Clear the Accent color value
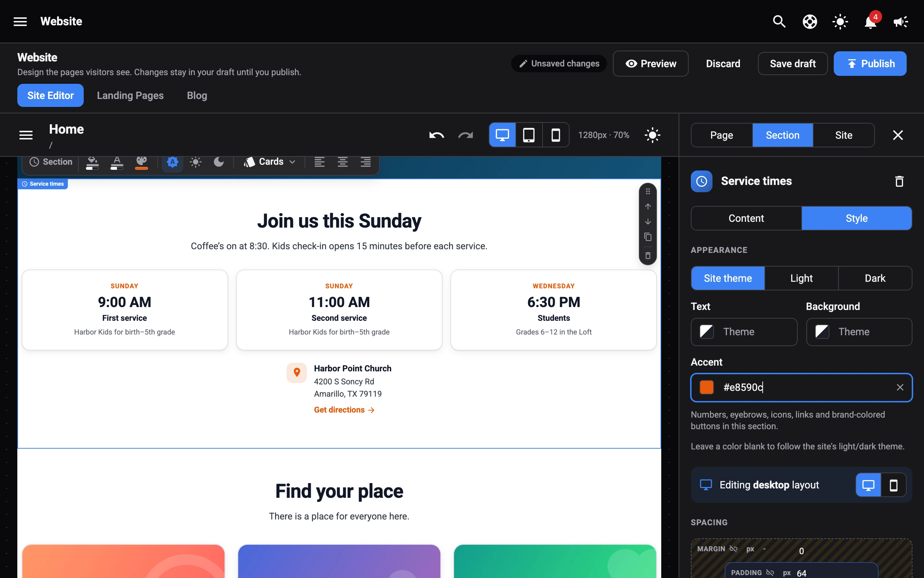This screenshot has height=578, width=924. pos(900,387)
